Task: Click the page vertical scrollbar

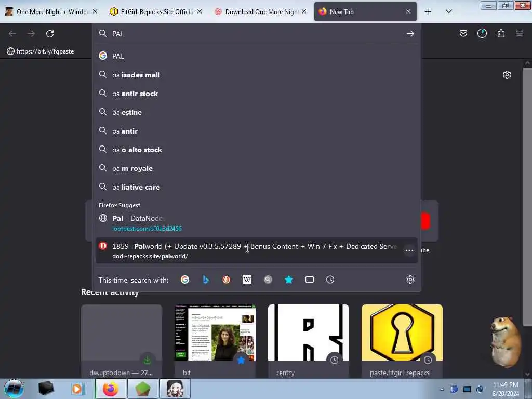Action: point(527,197)
